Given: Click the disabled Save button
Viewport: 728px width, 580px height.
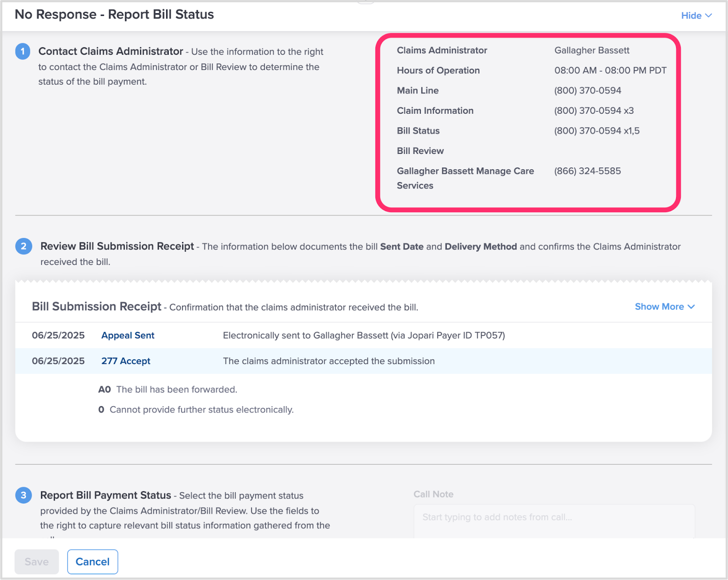Looking at the screenshot, I should pos(37,562).
